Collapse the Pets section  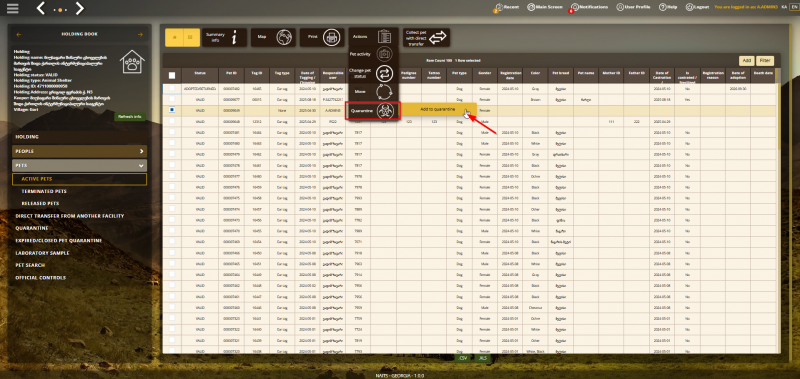(80, 166)
